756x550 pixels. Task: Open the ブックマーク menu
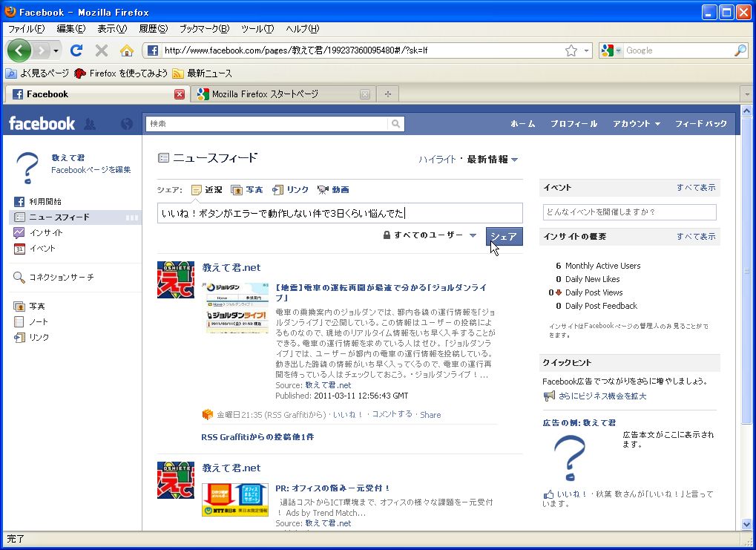click(x=205, y=29)
